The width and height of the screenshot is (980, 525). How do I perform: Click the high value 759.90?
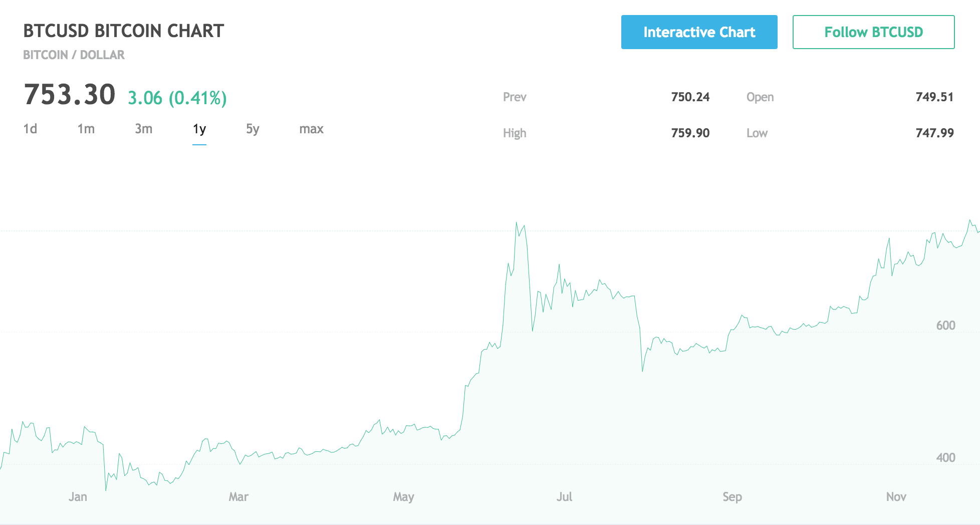coord(690,133)
